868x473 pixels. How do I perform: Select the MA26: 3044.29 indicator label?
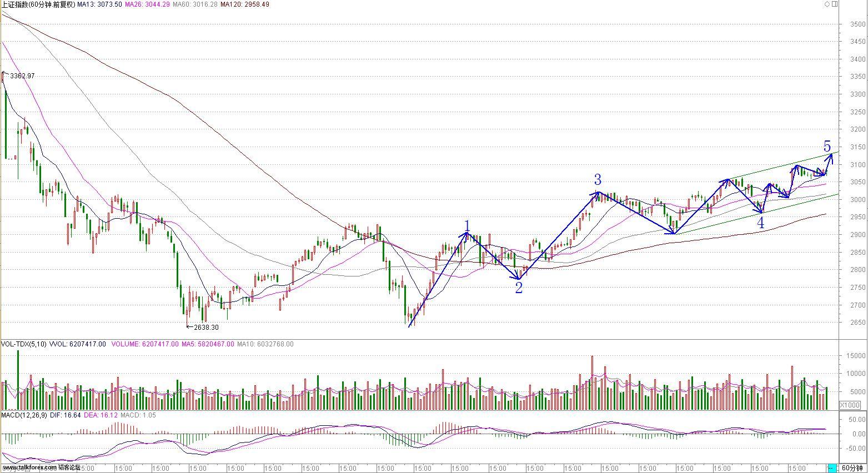click(x=146, y=4)
